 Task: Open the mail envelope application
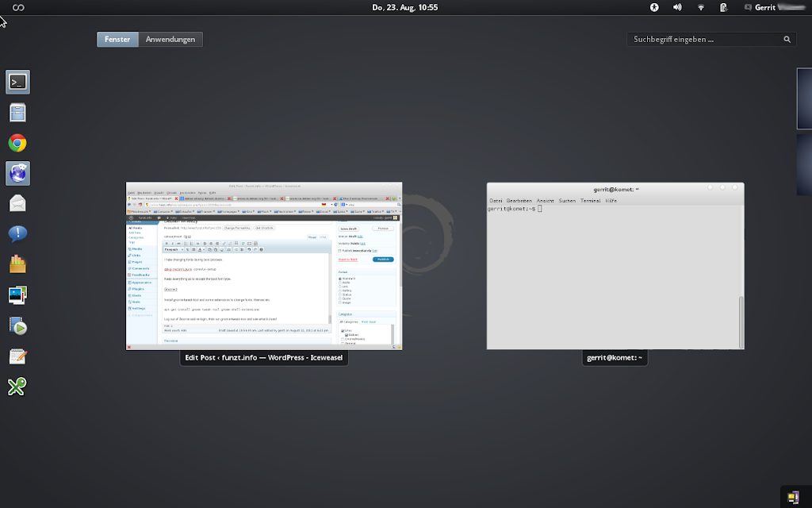17,204
